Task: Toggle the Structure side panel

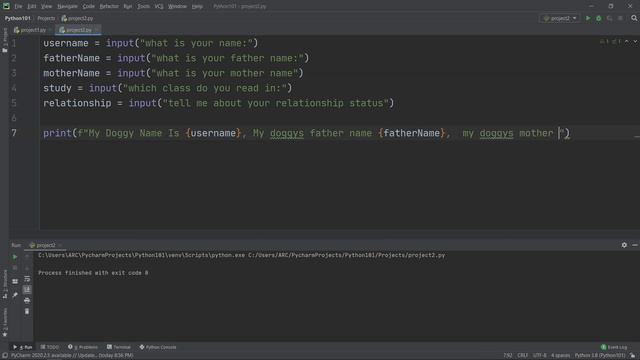Action: pos(5,284)
